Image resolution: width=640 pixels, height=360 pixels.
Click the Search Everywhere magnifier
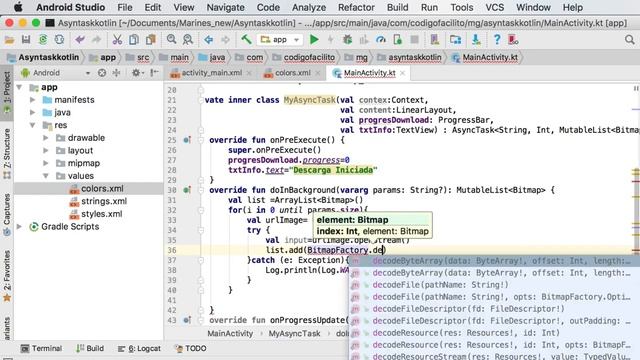tap(629, 40)
